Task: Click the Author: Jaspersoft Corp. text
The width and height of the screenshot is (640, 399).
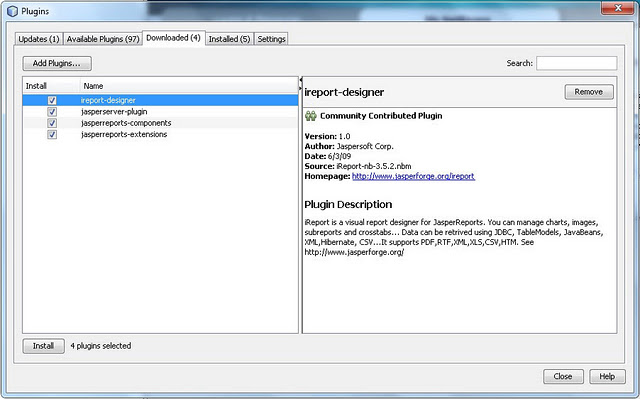Action: tap(349, 146)
